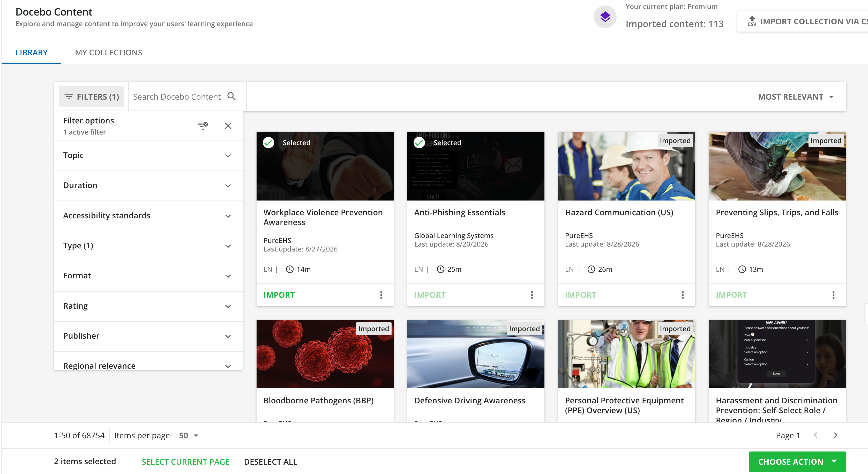
Task: Open the three-dot menu on Hazard Communication card
Action: (683, 295)
